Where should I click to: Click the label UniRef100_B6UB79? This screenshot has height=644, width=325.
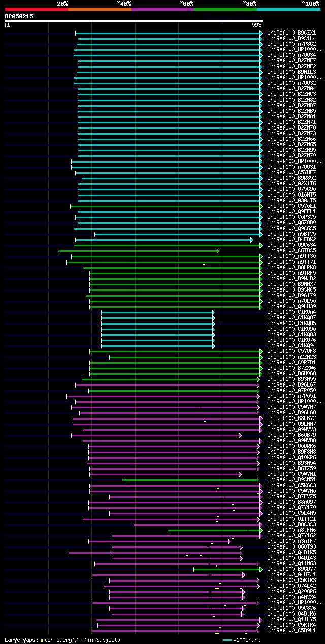click(292, 435)
